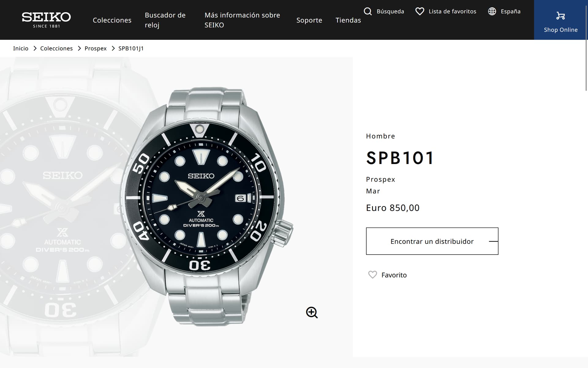Click the Shop Online cart icon
The image size is (588, 368).
pyautogui.click(x=560, y=16)
